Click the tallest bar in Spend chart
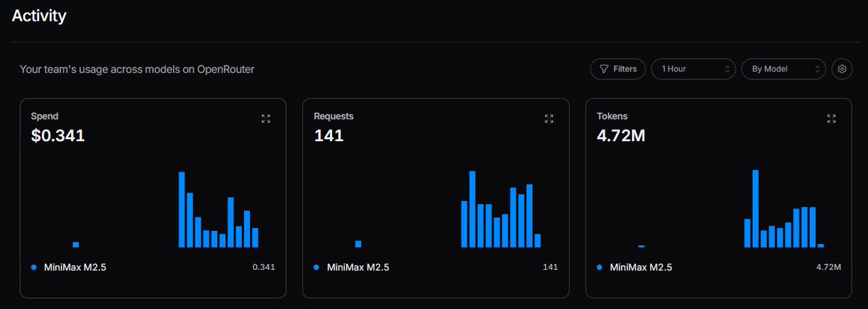Image resolution: width=868 pixels, height=309 pixels. (182, 209)
